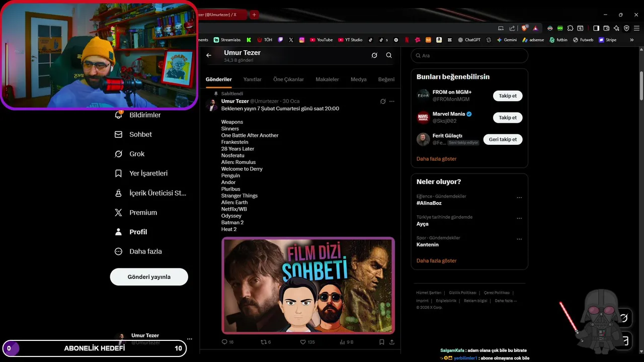Open the browser extensions puzzle icon

tap(570, 28)
